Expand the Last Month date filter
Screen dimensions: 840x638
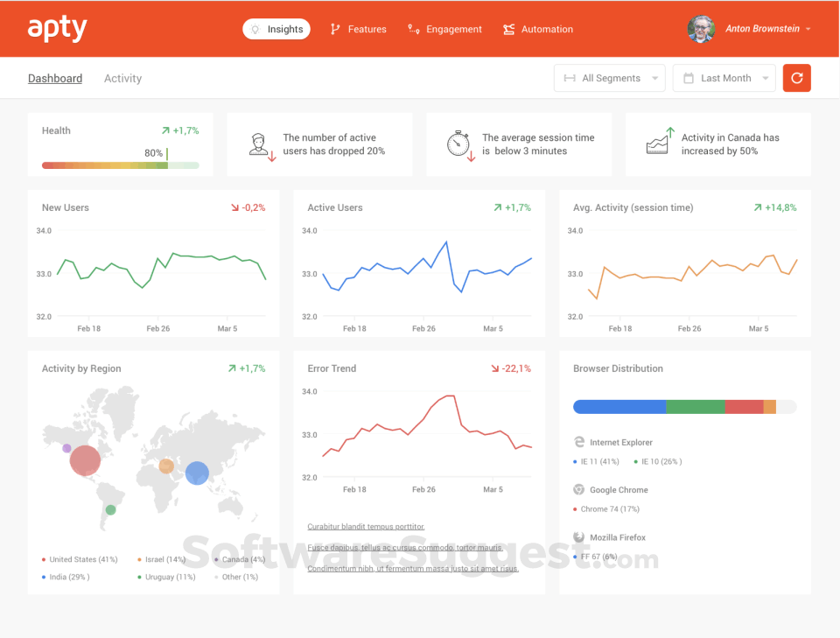coord(724,78)
